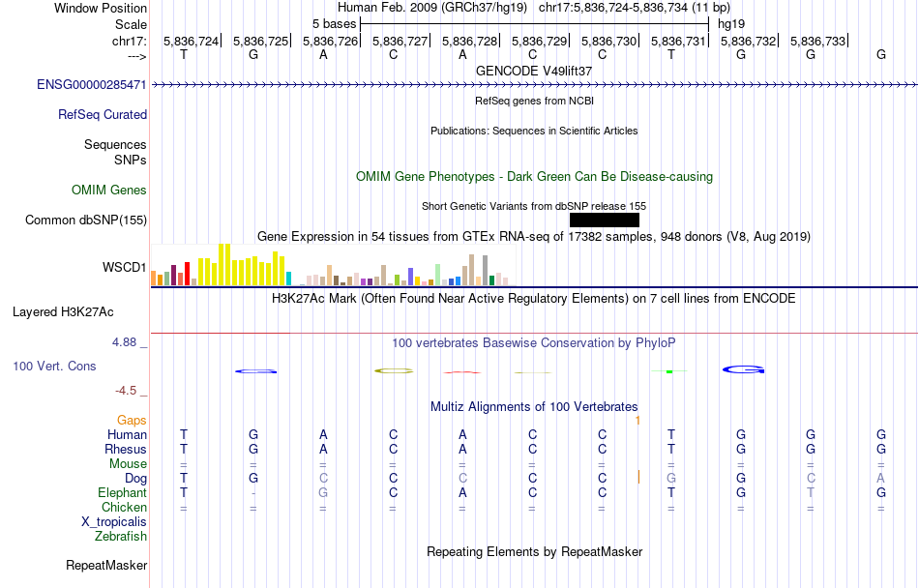Image resolution: width=919 pixels, height=588 pixels.
Task: Click the 'A' base in Elephant row
Action: (x=462, y=492)
